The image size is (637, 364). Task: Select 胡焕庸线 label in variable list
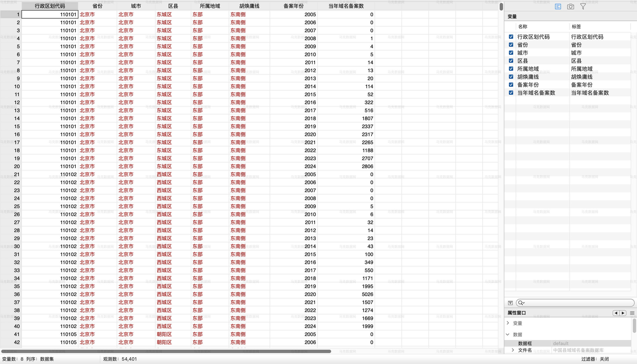(582, 77)
